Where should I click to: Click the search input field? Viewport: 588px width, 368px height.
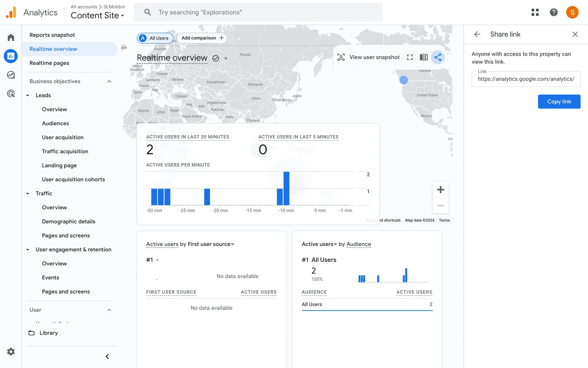[x=263, y=12]
